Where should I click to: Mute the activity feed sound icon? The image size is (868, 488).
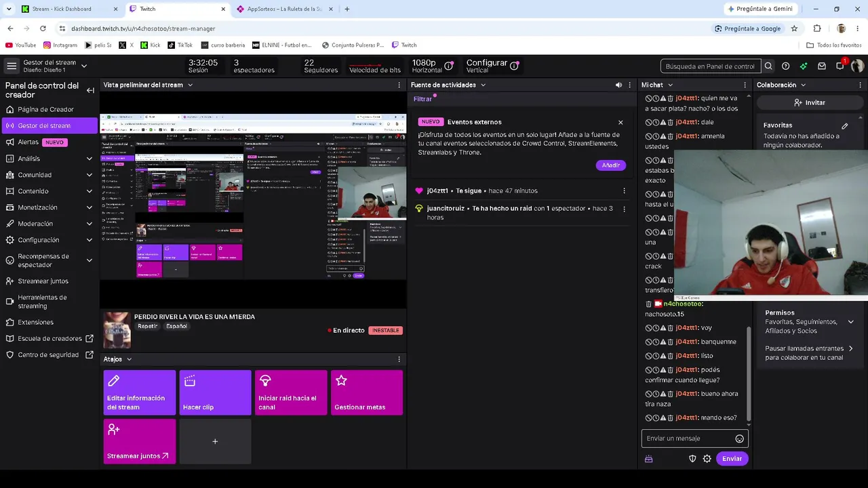618,85
